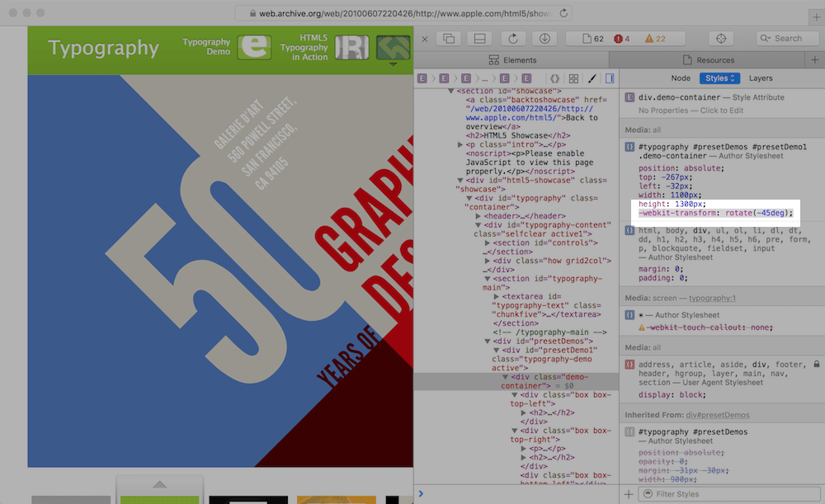
Task: Click the green thumbnail in bottom strip
Action: pos(159,500)
